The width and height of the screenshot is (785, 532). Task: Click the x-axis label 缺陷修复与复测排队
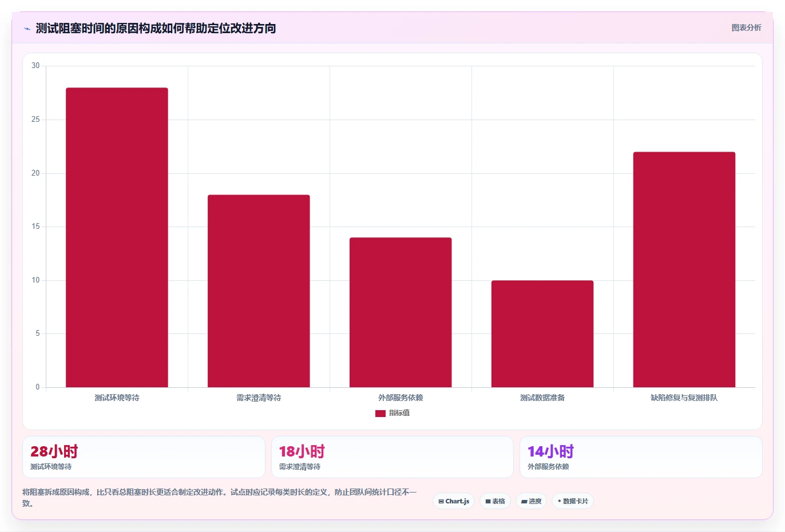(x=684, y=398)
